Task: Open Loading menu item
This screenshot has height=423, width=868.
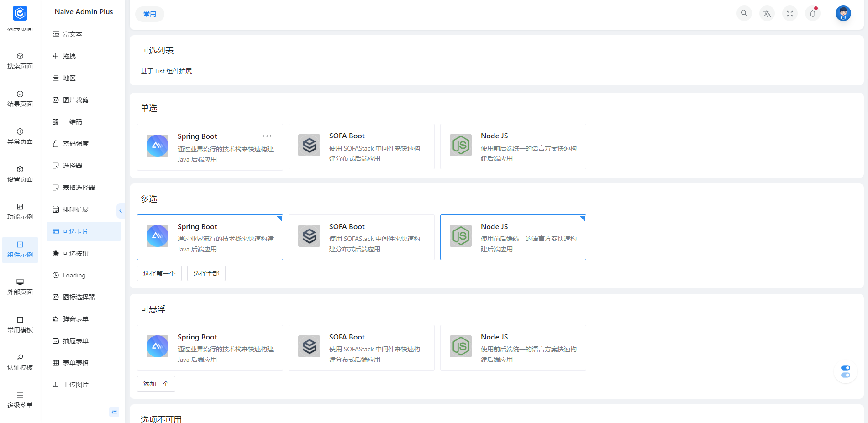Action: pyautogui.click(x=84, y=275)
